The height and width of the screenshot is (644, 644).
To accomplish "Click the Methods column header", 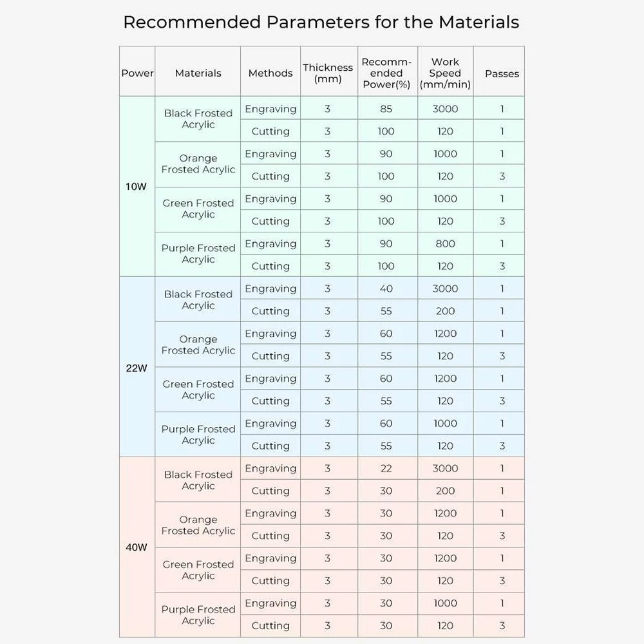I will [270, 73].
